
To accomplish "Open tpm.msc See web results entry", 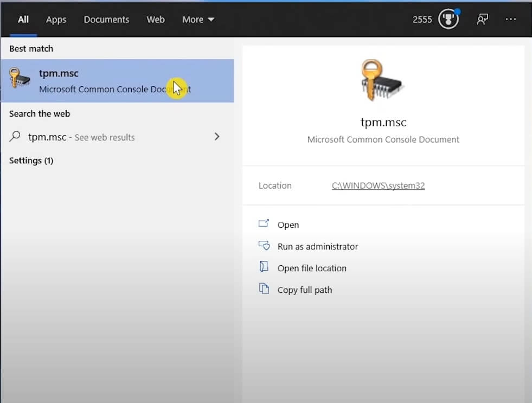I will (x=81, y=137).
